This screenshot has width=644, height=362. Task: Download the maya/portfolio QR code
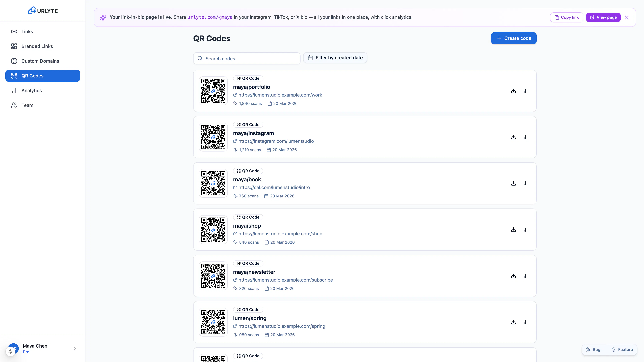pos(514,91)
